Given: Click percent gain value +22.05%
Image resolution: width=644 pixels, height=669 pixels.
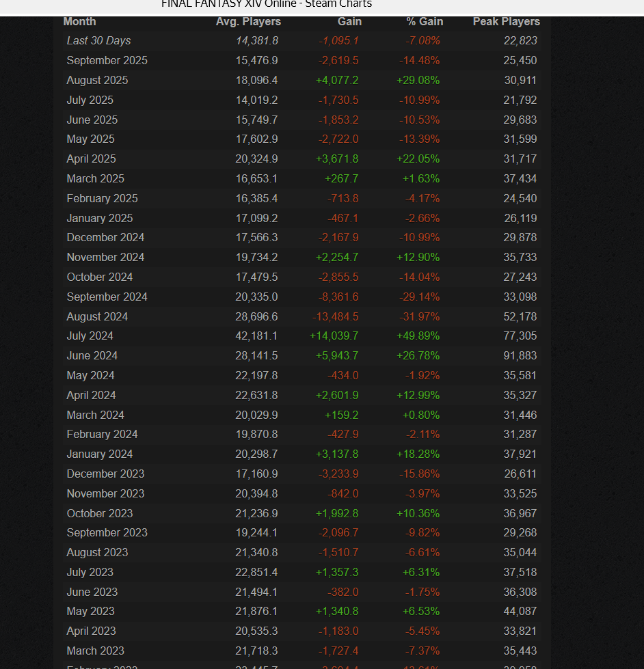Looking at the screenshot, I should point(418,159).
